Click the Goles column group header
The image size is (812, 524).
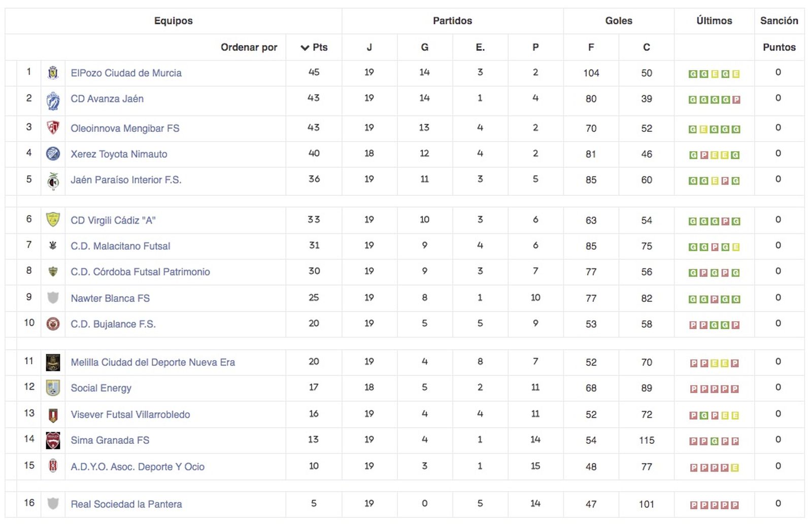point(618,21)
